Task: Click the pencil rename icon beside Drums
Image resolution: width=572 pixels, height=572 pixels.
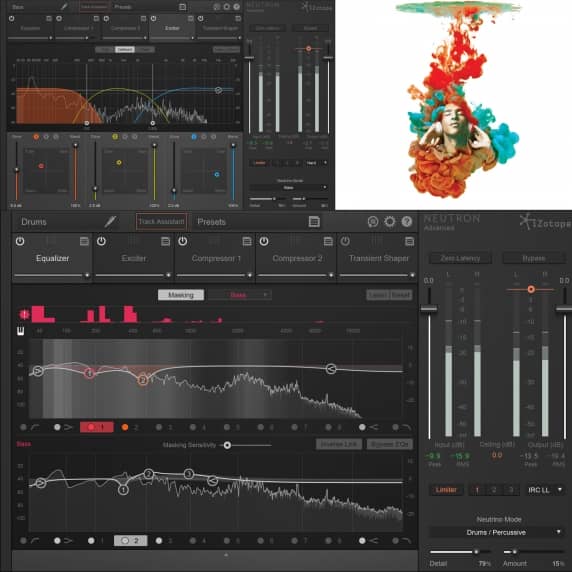Action: coord(110,221)
